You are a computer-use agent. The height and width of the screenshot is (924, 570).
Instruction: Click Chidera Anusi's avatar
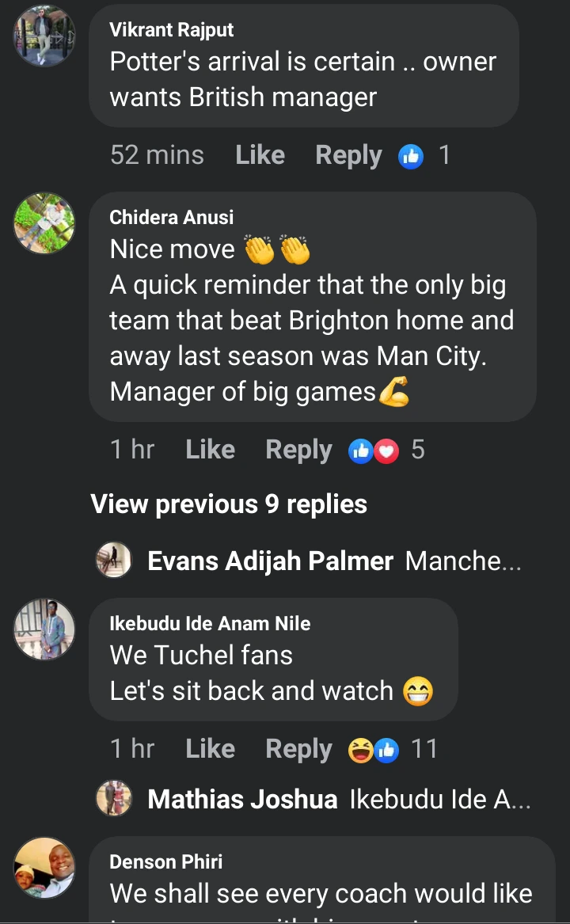coord(44,223)
